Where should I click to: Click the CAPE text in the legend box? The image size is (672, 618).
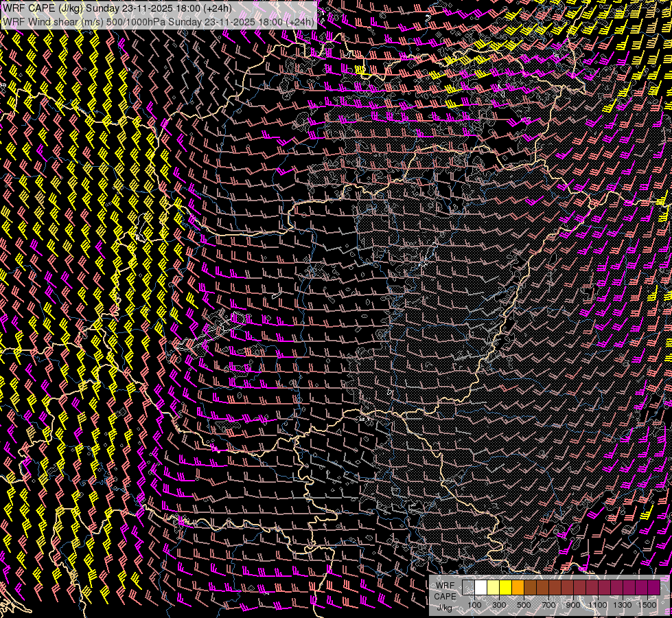tap(445, 596)
